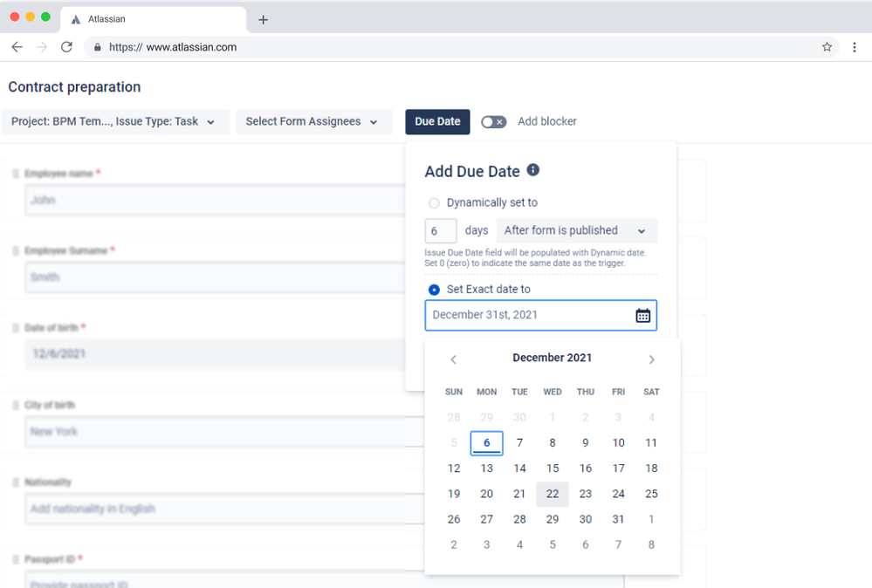Open Project and Issue Type dropdown
This screenshot has height=588, width=872.
click(116, 122)
